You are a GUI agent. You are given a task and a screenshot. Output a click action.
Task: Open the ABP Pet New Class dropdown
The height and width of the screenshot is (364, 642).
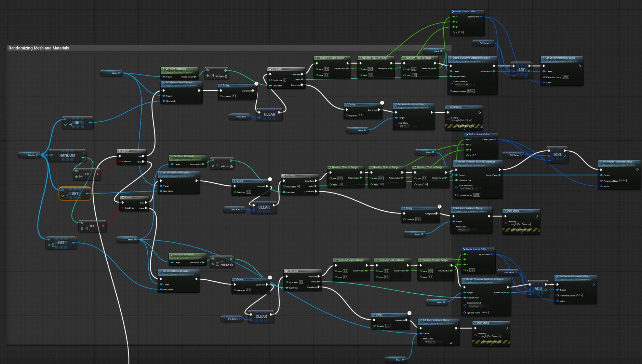coord(404,126)
